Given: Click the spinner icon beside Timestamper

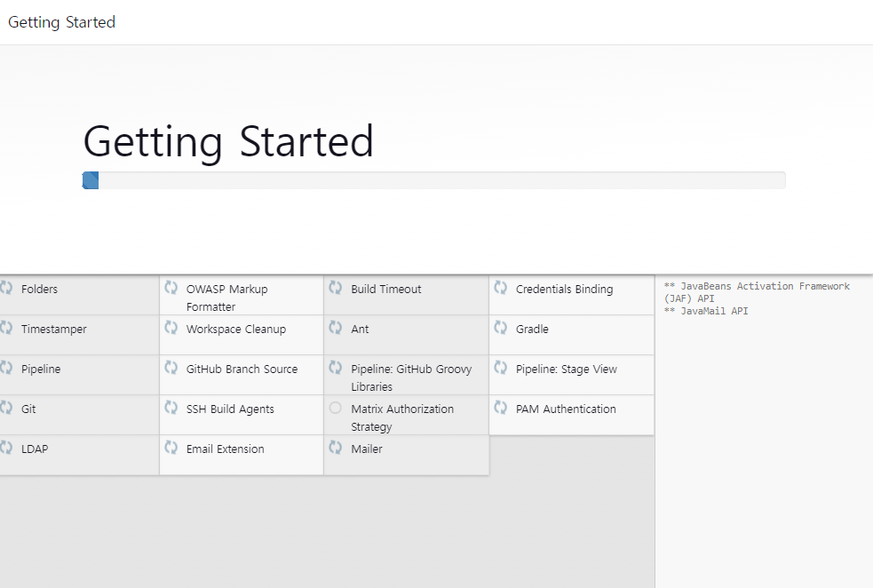Looking at the screenshot, I should point(6,328).
